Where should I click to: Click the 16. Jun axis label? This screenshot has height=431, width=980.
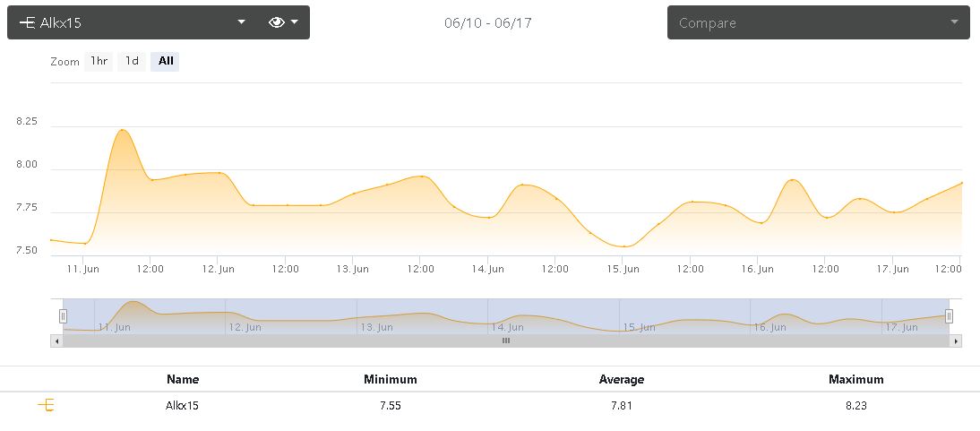(x=758, y=269)
